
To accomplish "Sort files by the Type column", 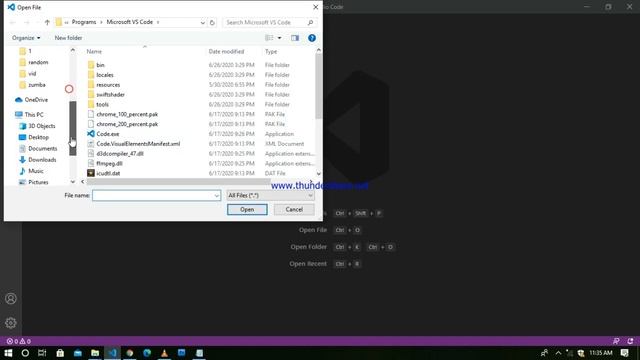I will [271, 51].
